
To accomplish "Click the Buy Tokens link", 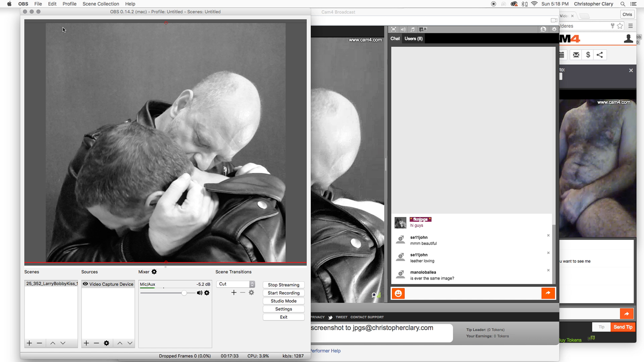I will point(570,340).
